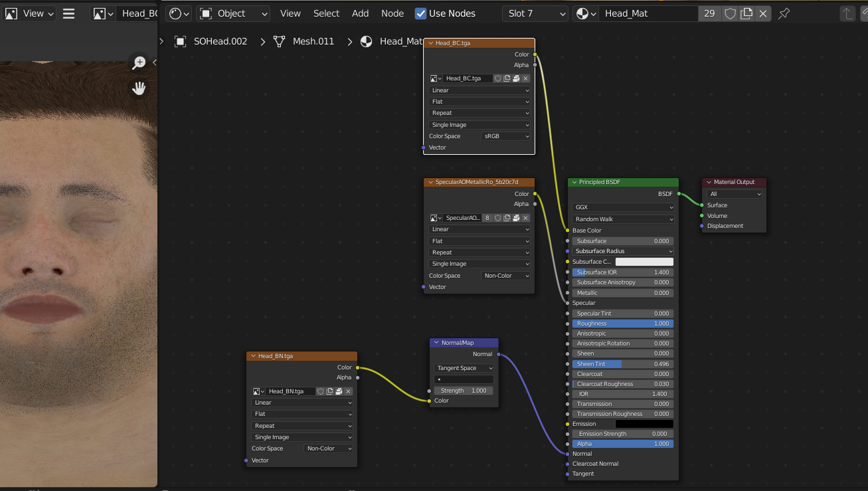Click the parent node tree arrow icon
Viewport: 868px width, 491px height.
pos(847,13)
